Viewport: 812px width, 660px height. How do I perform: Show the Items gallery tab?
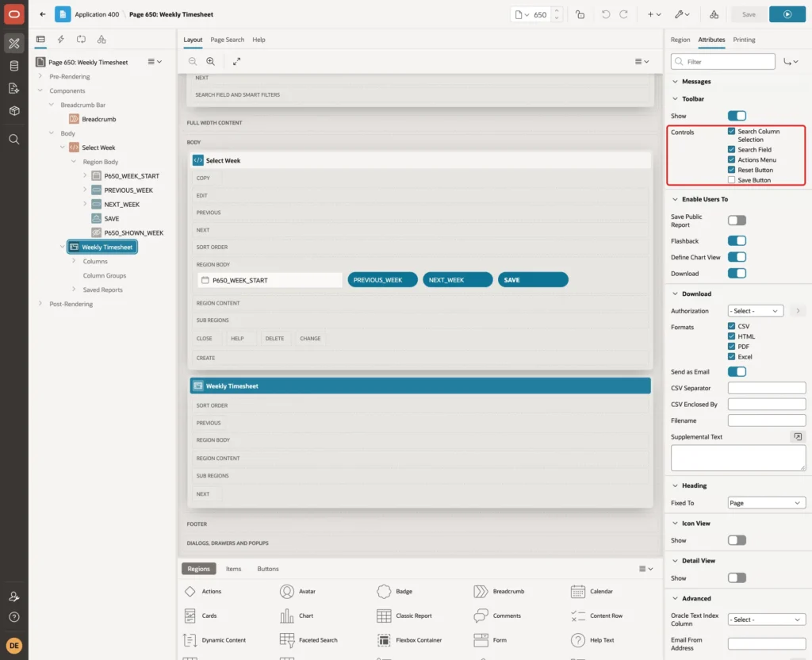click(234, 569)
